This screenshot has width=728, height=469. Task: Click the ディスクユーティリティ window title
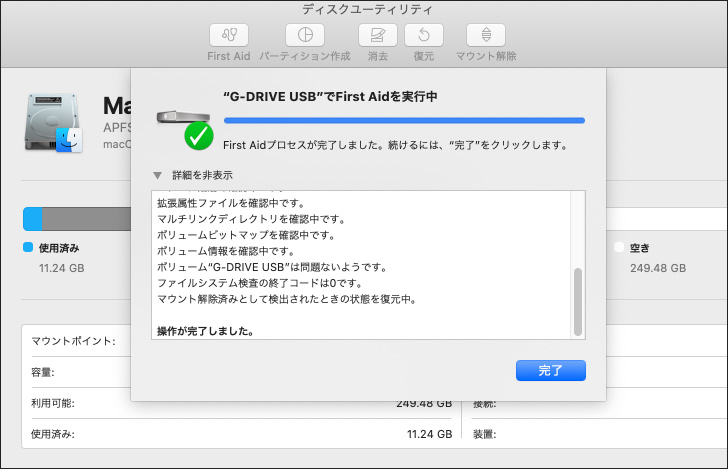click(364, 9)
